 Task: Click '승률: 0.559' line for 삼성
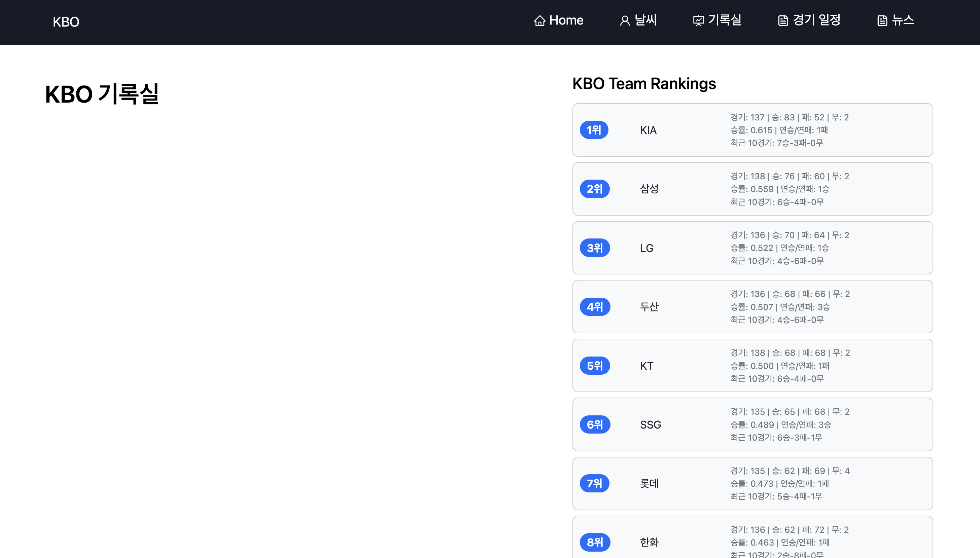780,189
